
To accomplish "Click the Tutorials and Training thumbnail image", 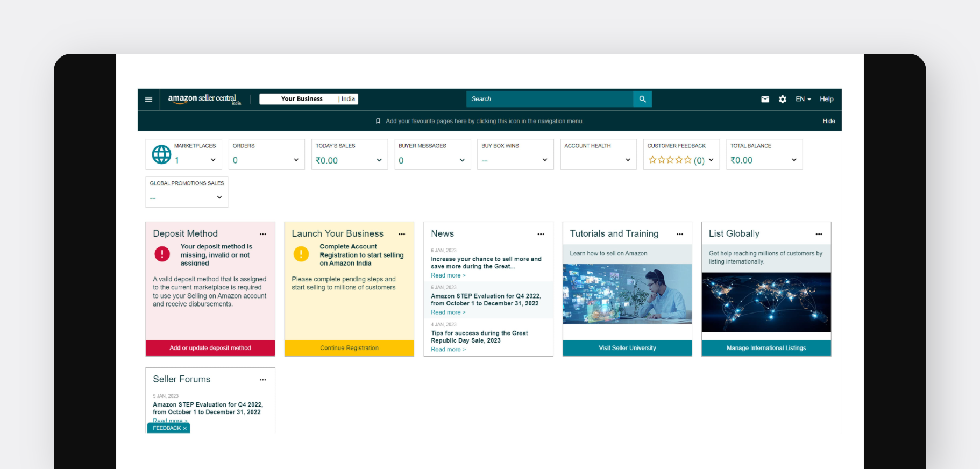I will pyautogui.click(x=627, y=294).
